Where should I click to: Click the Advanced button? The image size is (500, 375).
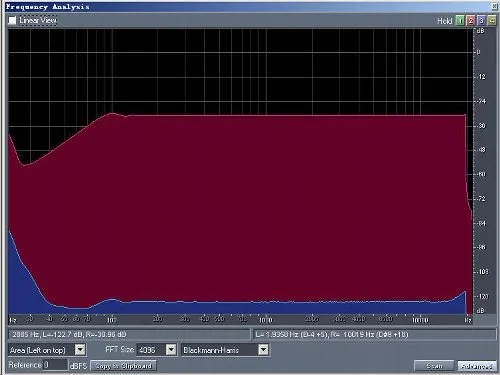pyautogui.click(x=477, y=366)
